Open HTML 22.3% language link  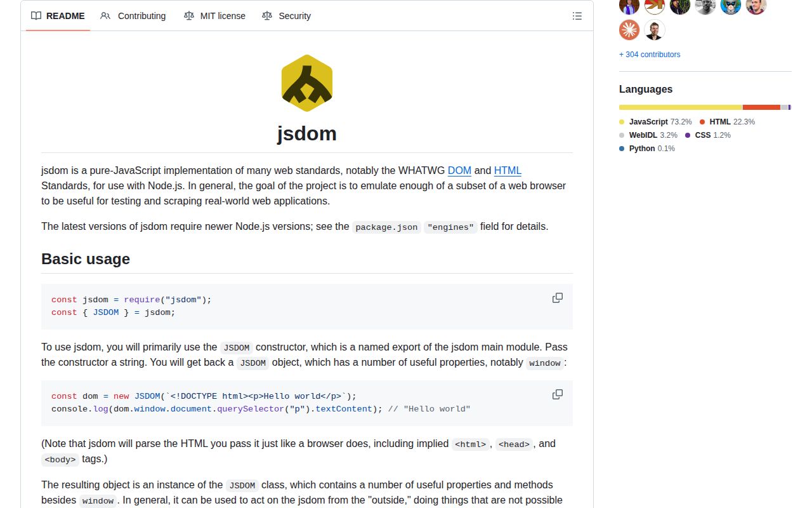(x=727, y=121)
